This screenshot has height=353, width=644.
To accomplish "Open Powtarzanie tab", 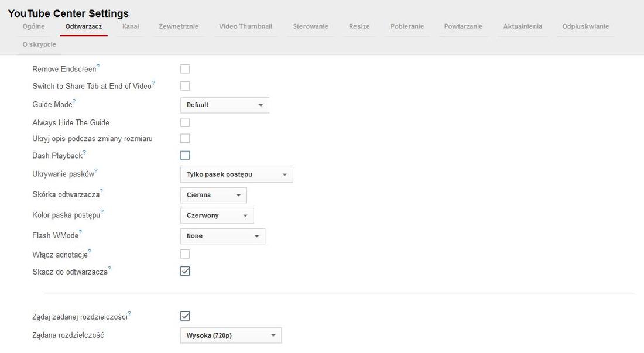I will point(463,26).
